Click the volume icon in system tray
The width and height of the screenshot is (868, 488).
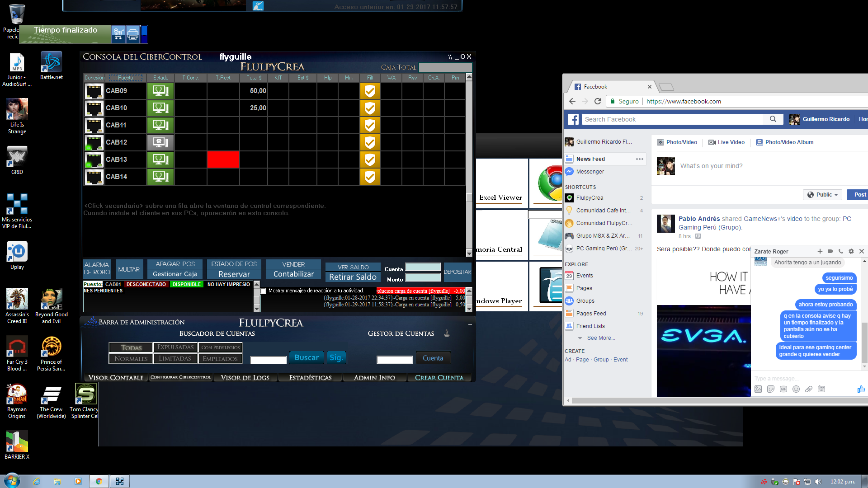pos(818,482)
